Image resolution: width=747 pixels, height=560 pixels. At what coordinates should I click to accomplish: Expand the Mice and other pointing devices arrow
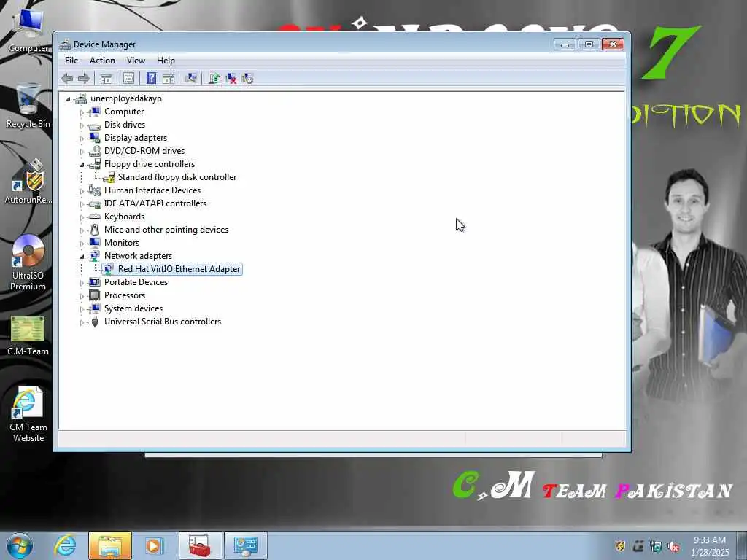82,230
